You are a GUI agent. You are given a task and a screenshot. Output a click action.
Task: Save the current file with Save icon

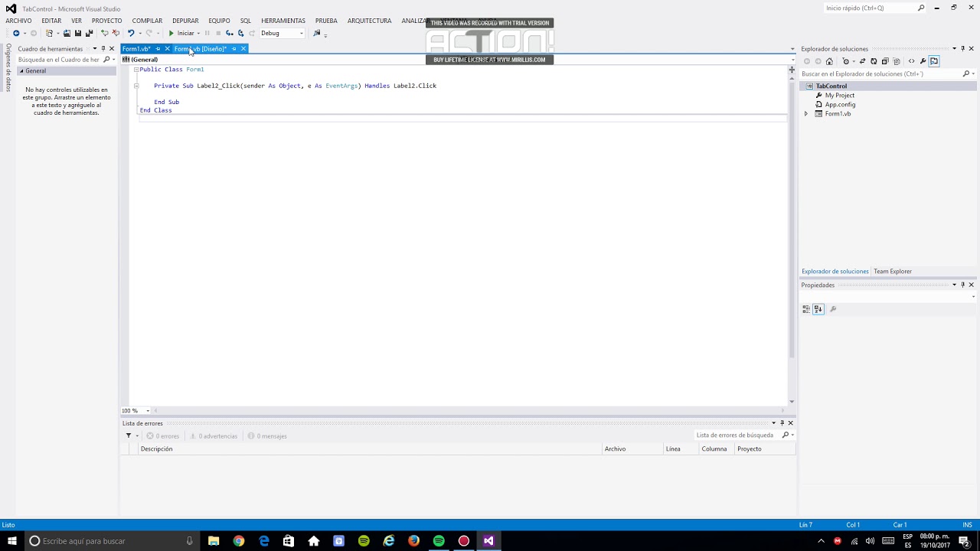[78, 33]
